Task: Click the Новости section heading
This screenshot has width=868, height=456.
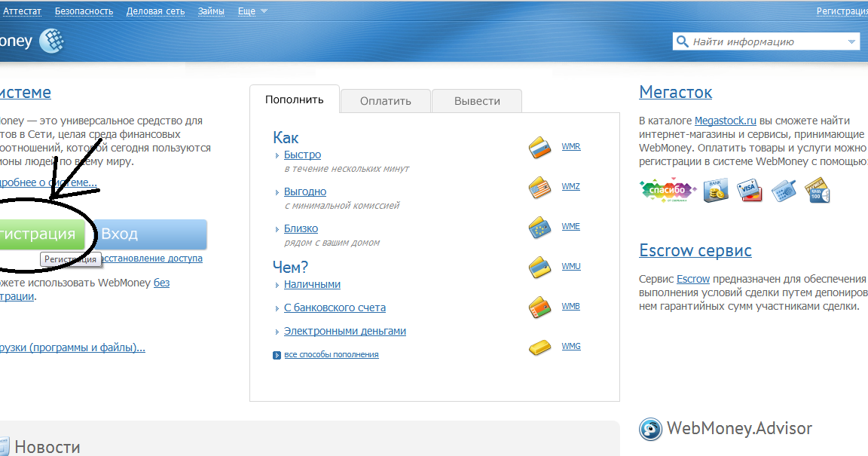Action: 47,447
